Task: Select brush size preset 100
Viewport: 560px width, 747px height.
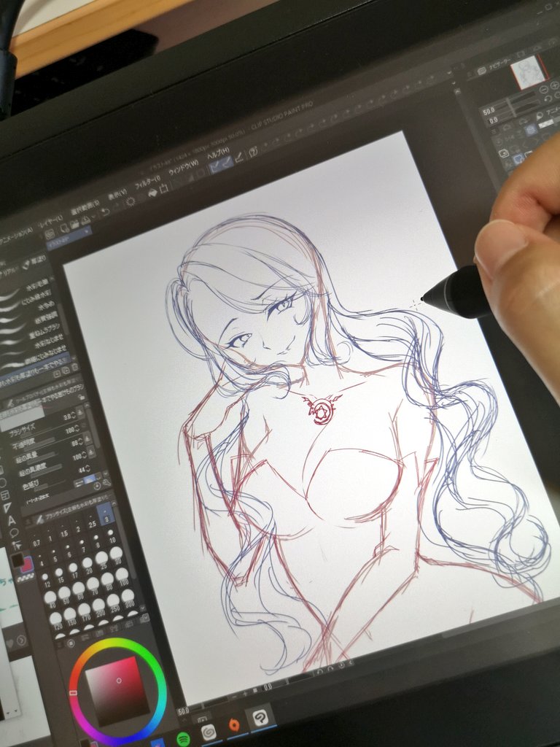Action: 123,577
